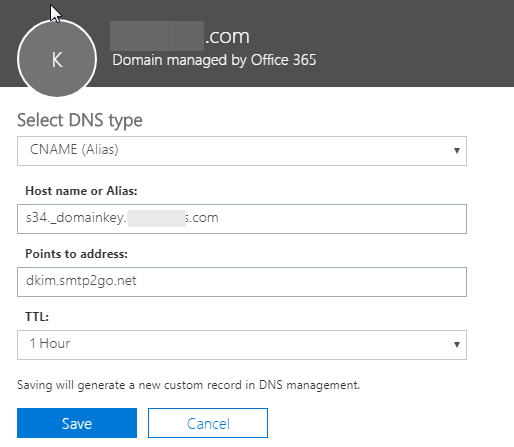Click the 'Saving will generate' notice text
514x447 pixels.
[188, 385]
